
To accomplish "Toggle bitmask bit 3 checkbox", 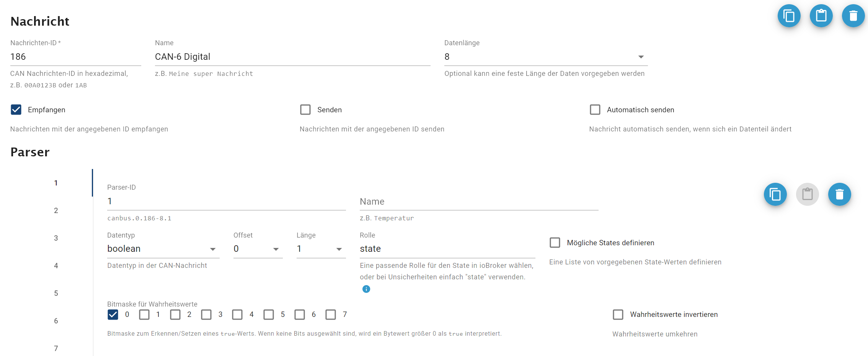I will point(206,315).
